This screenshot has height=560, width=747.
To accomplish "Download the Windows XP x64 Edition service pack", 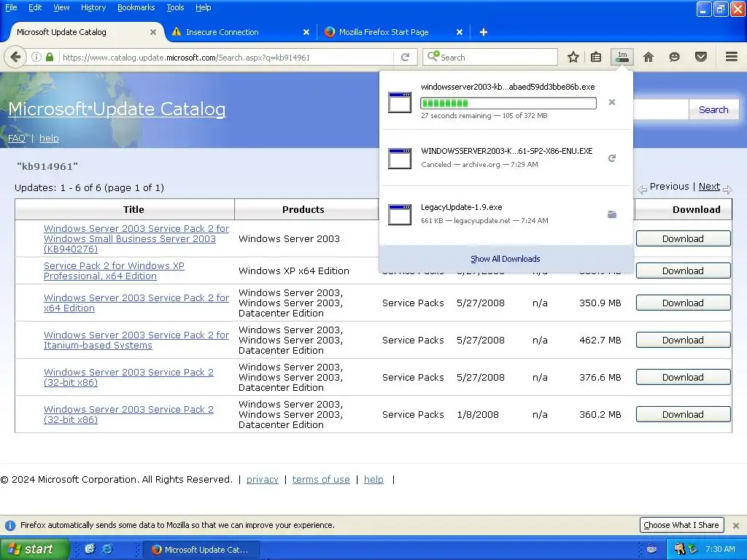I will (683, 271).
